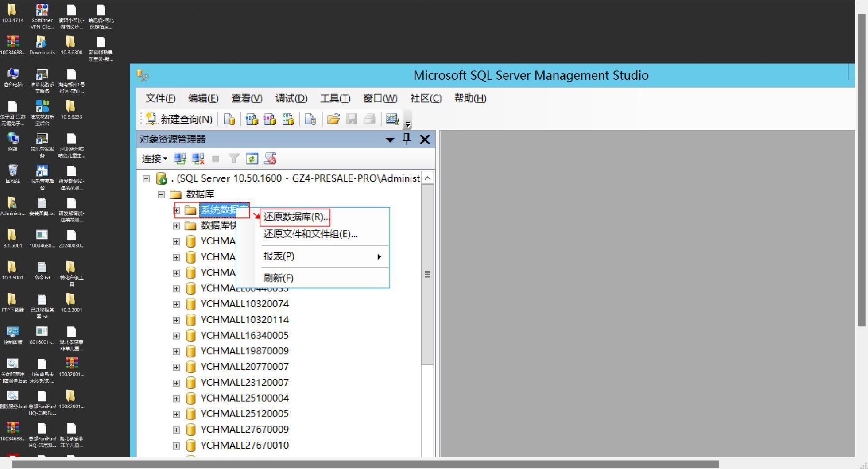Click the Stop square icon in Object Explorer
This screenshot has width=868, height=469.
point(216,159)
